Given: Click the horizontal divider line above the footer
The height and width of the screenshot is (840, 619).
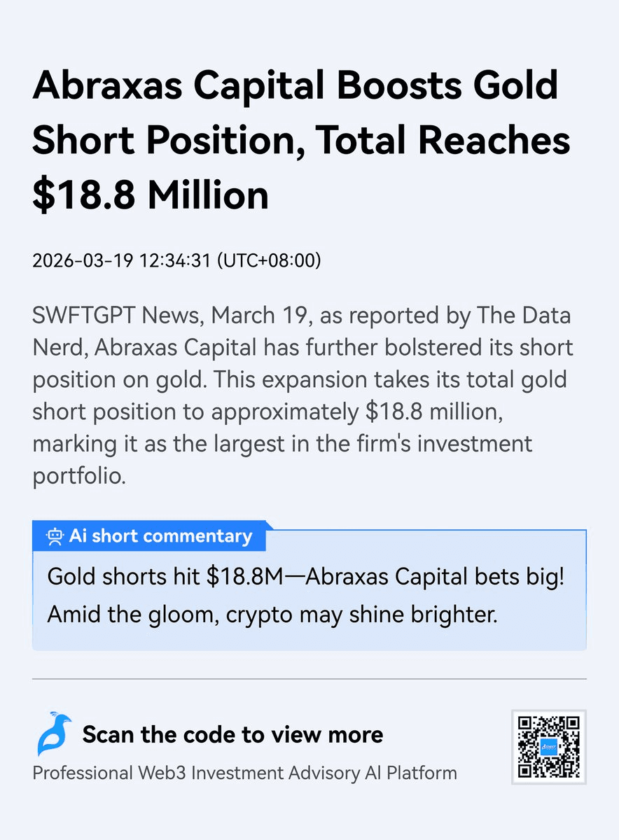Looking at the screenshot, I should point(309,679).
